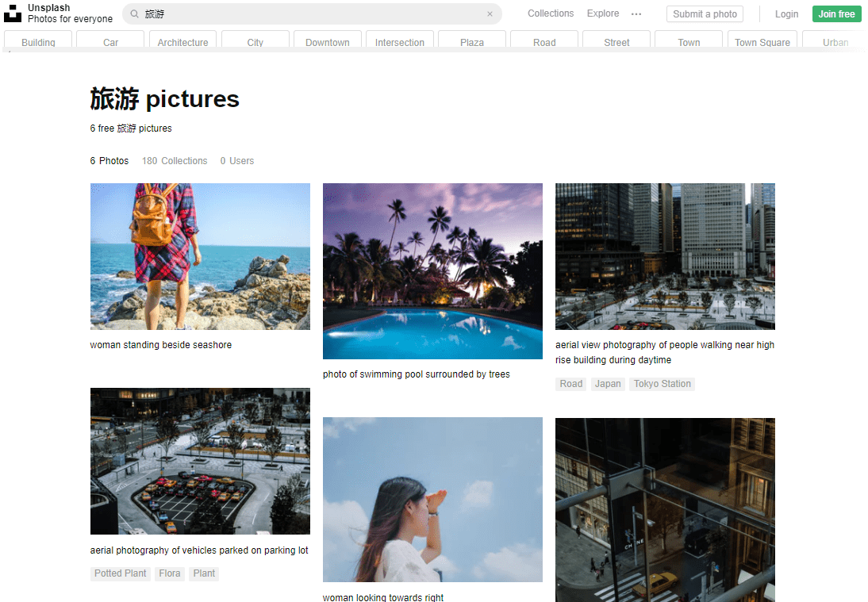Click the Login link
Image resolution: width=868 pixels, height=602 pixels.
[786, 14]
